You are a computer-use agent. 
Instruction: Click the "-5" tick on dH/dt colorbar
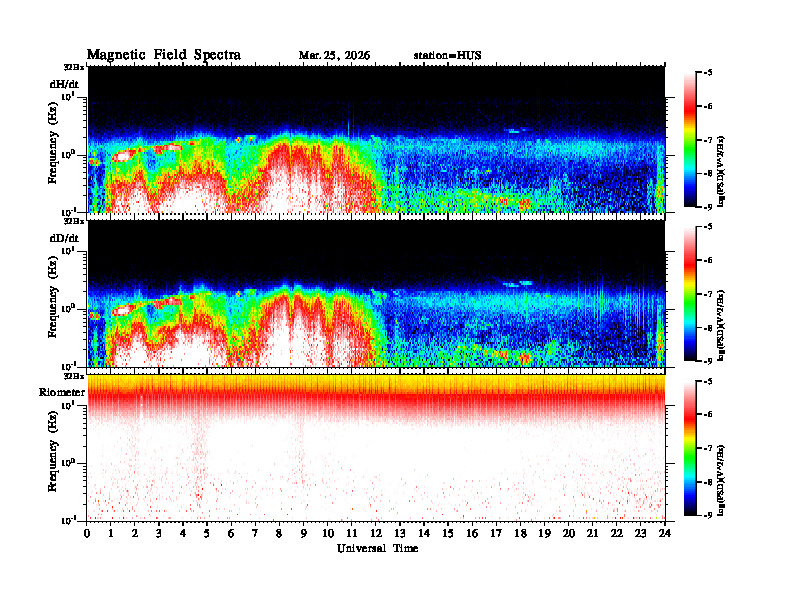708,73
